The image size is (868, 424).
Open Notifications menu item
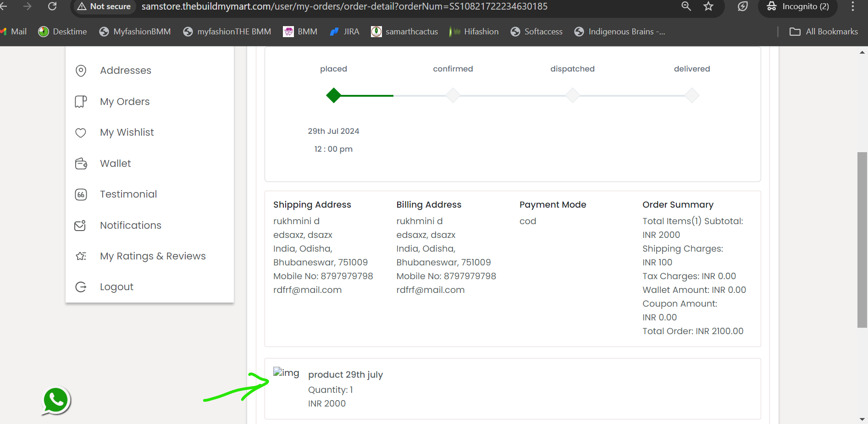click(x=131, y=226)
